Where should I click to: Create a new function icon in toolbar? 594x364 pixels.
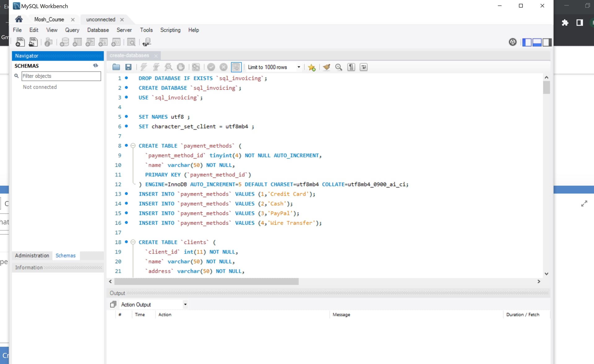[x=116, y=42]
